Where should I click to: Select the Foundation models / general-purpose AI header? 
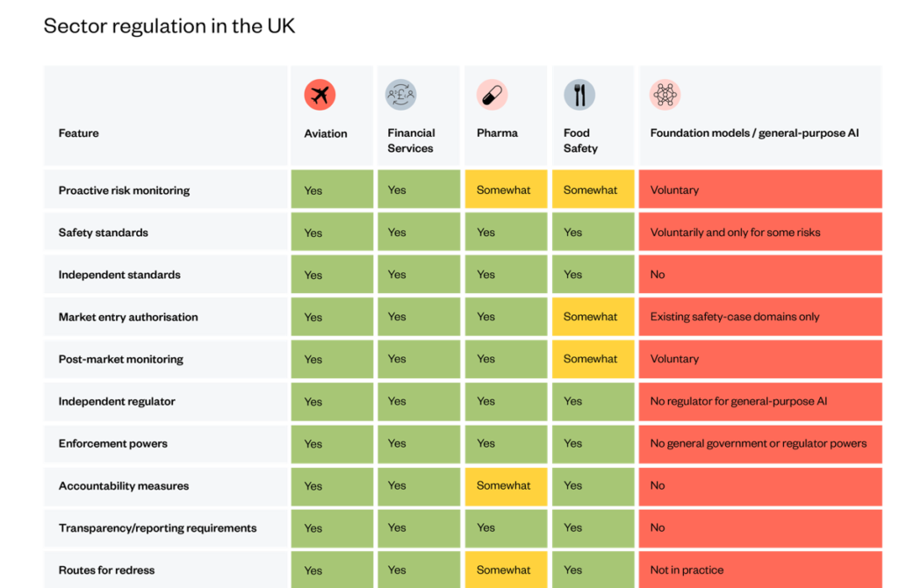pyautogui.click(x=754, y=133)
